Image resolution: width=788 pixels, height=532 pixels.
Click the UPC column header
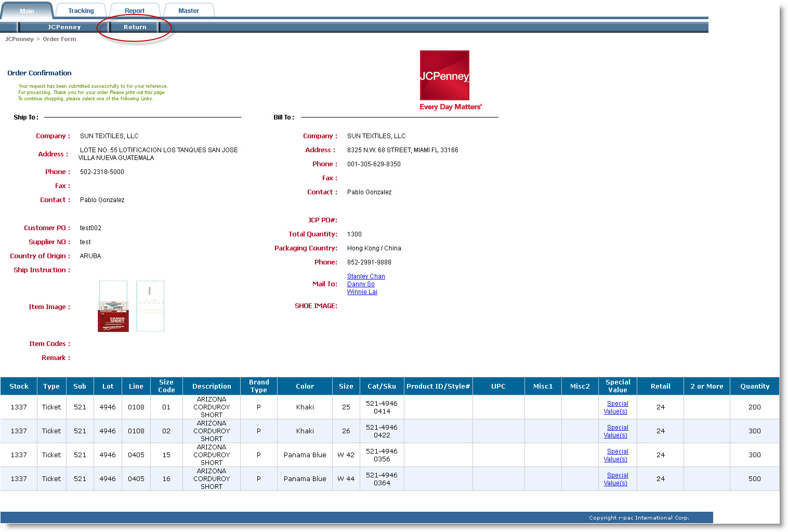(498, 386)
